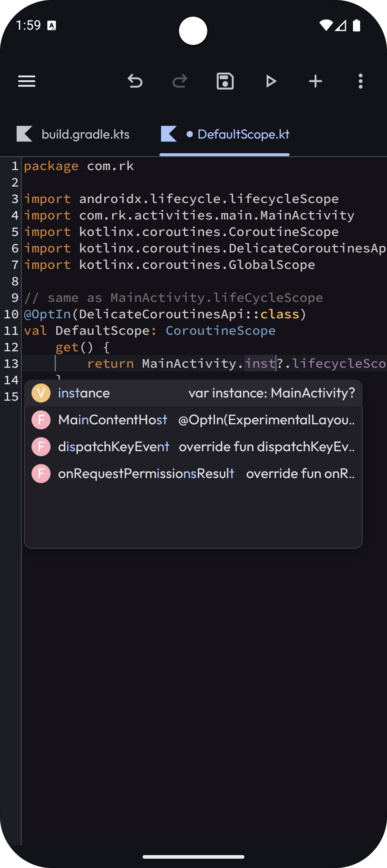Open the hamburger navigation menu

click(27, 81)
